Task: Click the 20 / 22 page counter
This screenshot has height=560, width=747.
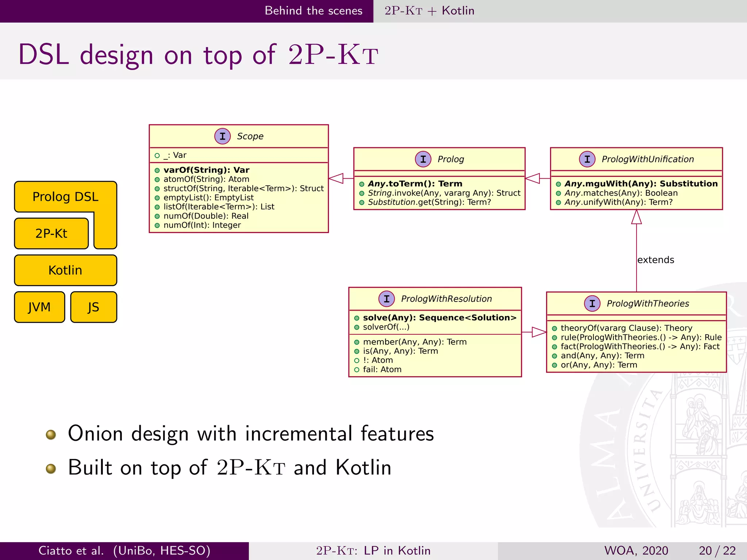Action: click(717, 551)
